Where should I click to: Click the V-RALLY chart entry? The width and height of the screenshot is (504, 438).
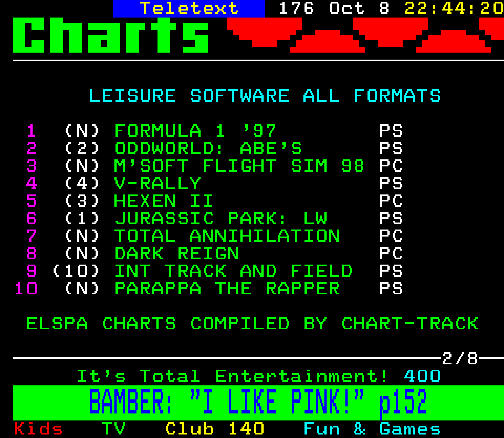(x=157, y=183)
